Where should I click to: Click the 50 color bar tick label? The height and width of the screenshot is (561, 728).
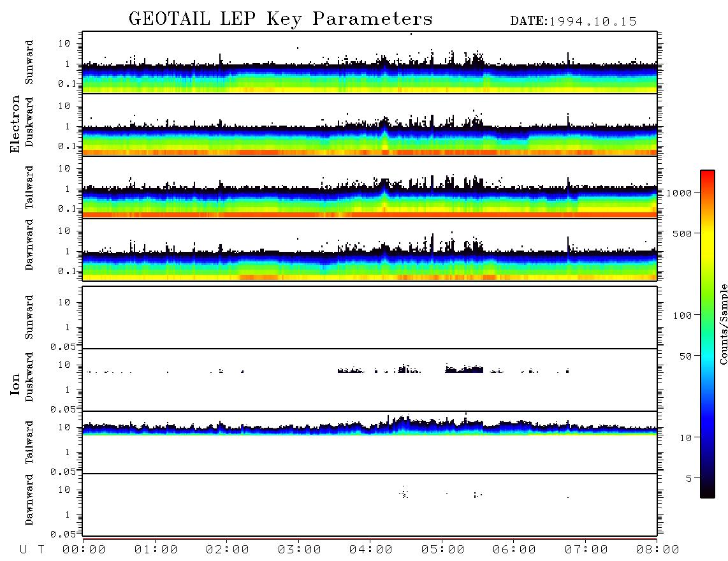pos(686,356)
